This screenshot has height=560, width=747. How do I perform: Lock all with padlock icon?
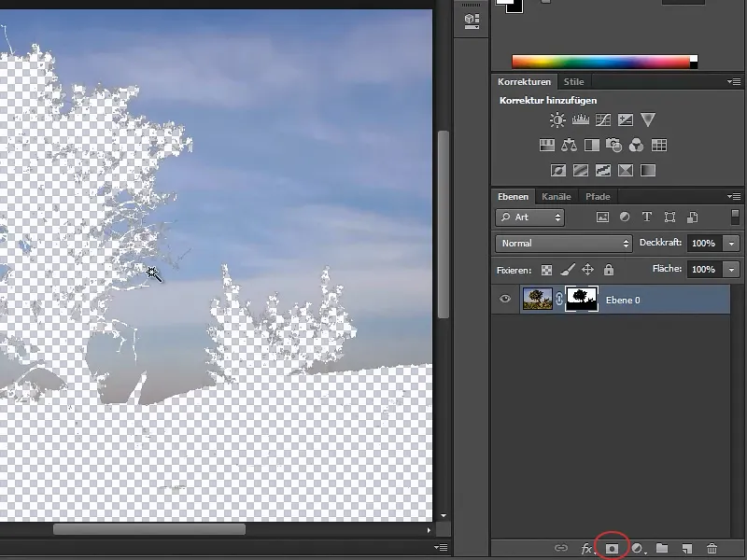point(609,270)
